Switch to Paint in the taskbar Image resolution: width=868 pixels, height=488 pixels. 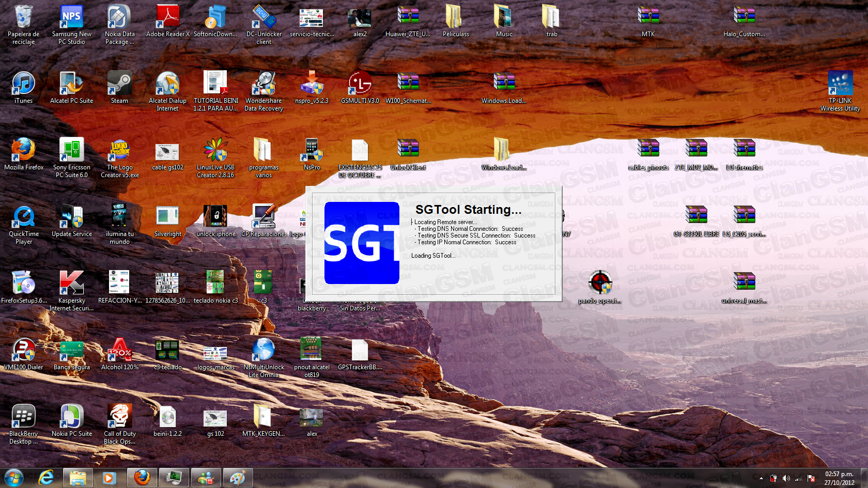coord(238,478)
